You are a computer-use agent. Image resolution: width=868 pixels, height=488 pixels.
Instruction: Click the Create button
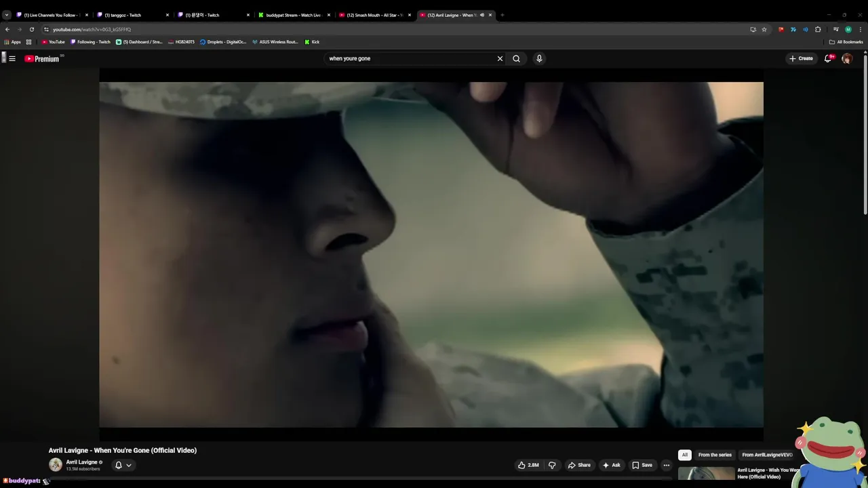(801, 58)
